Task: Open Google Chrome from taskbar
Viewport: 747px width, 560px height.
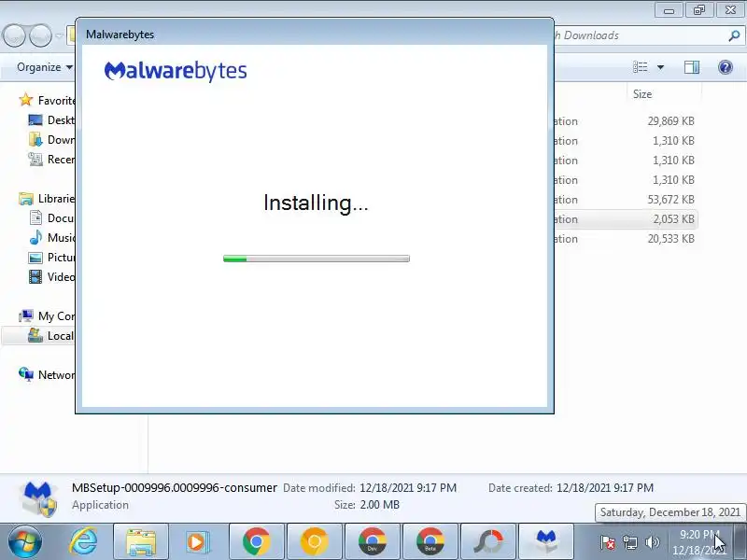Action: pyautogui.click(x=256, y=542)
